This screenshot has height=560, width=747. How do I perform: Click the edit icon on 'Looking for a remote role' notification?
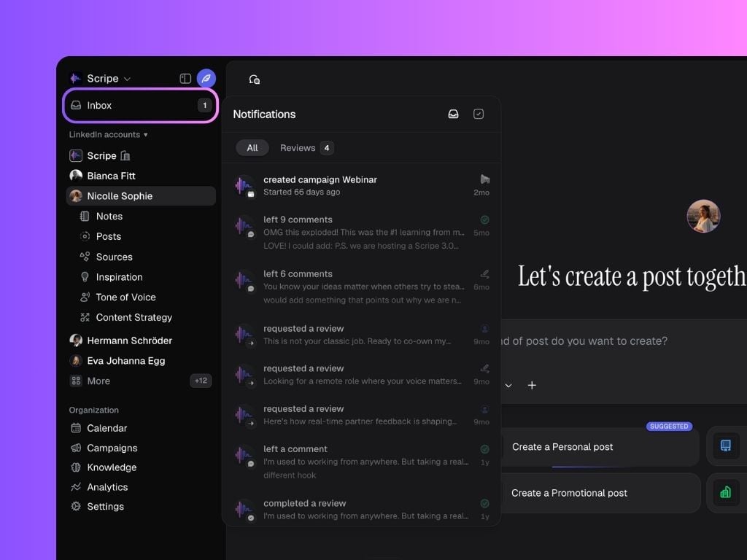point(485,368)
